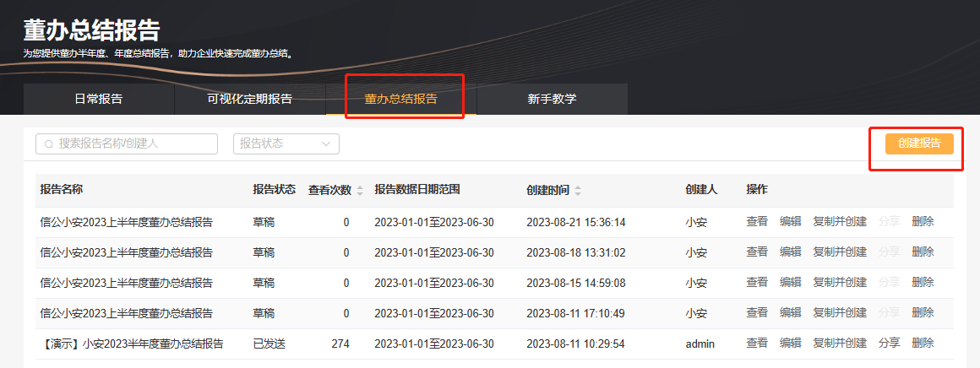The width and height of the screenshot is (980, 368).
Task: Click the 274 view count
Action: [x=340, y=344]
